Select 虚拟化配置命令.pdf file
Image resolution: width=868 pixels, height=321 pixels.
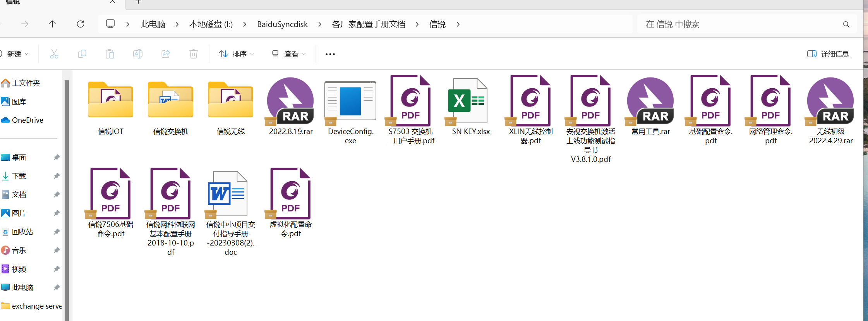click(x=291, y=203)
